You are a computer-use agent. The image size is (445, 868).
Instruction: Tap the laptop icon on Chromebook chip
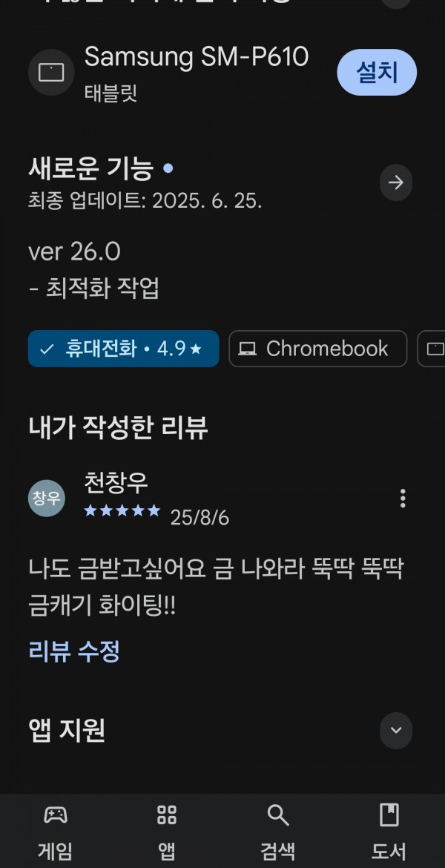tap(248, 349)
